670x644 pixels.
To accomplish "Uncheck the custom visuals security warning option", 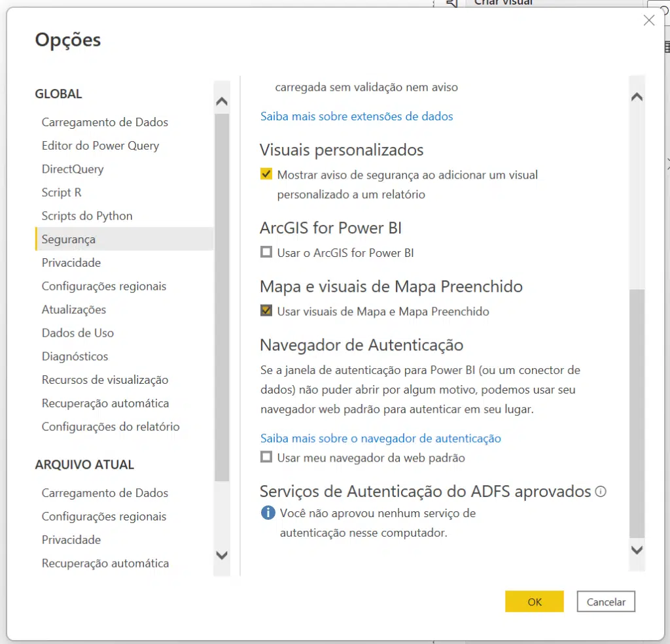I will click(266, 175).
